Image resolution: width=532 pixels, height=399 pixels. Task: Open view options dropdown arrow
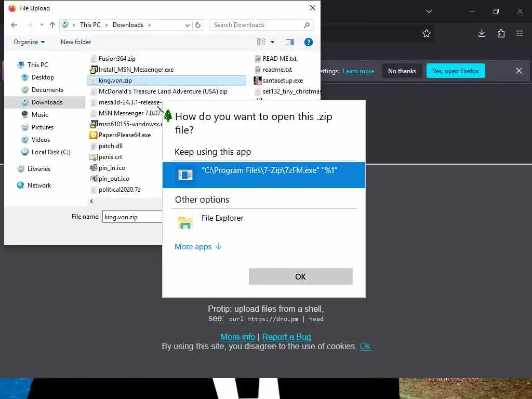(x=272, y=42)
